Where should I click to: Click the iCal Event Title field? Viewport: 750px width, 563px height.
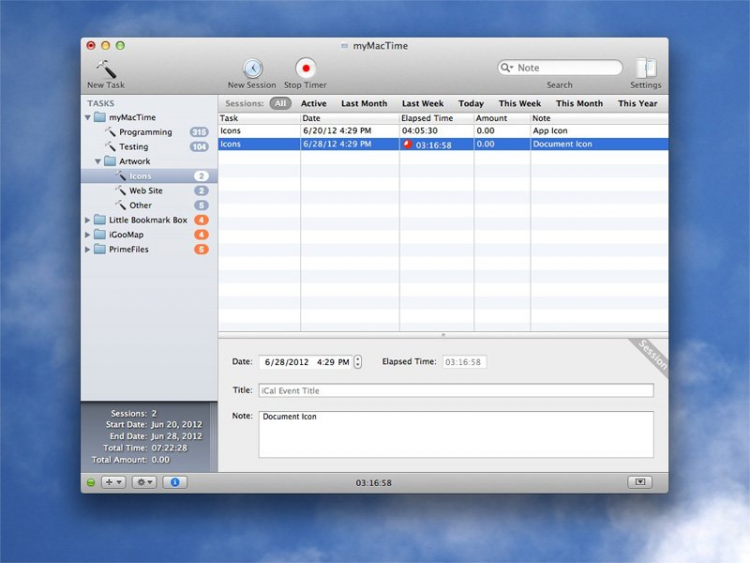coord(456,390)
